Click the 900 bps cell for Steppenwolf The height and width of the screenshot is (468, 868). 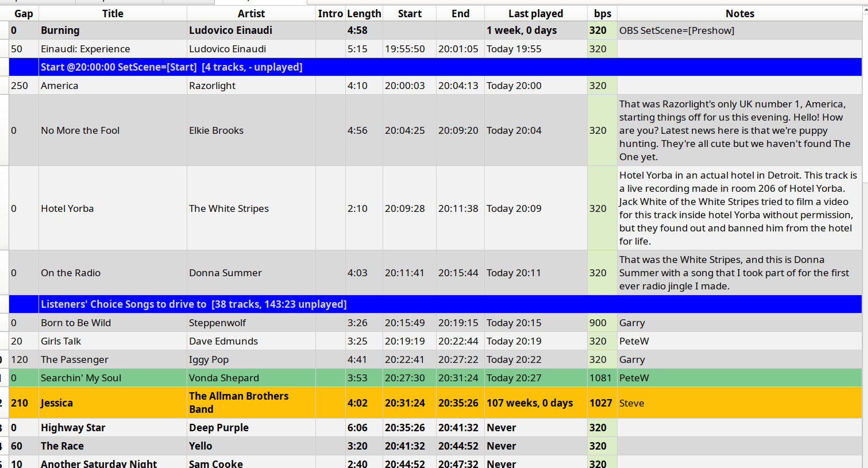click(x=598, y=323)
